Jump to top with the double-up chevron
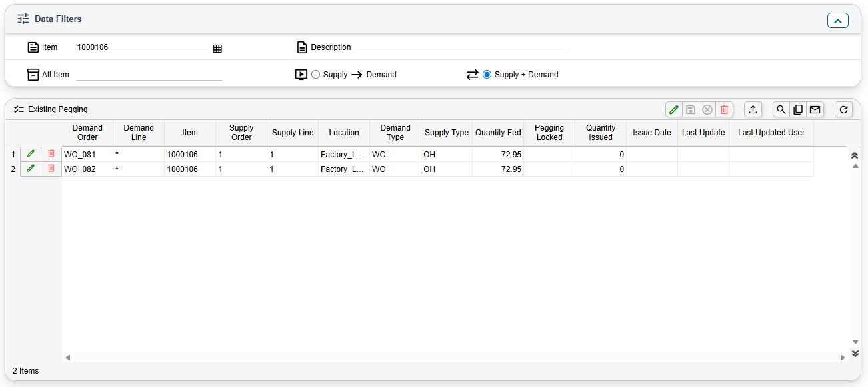 pos(855,155)
